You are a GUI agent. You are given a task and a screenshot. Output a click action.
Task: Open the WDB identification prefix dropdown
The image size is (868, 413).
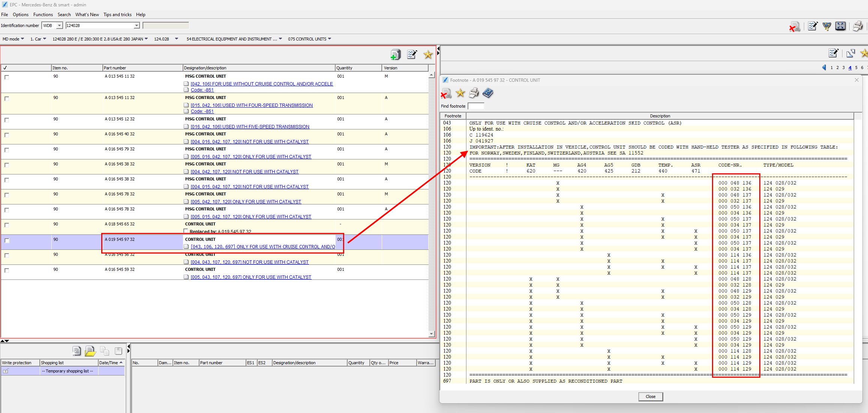(59, 26)
